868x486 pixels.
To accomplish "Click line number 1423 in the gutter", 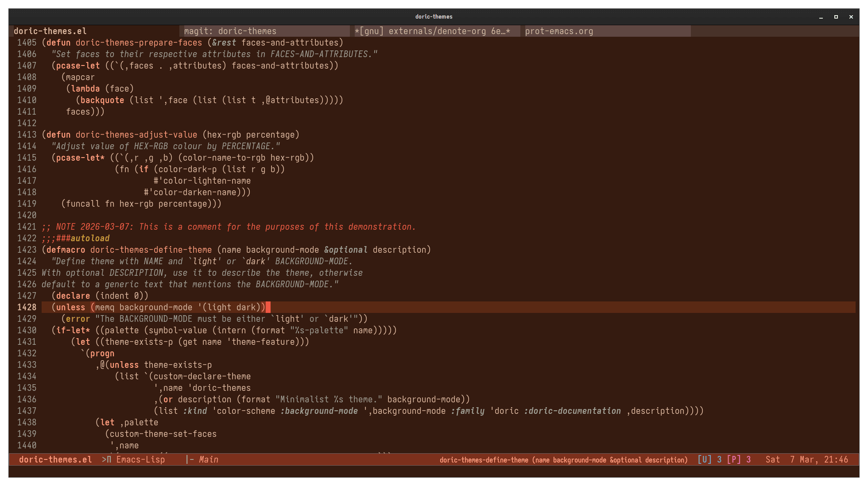I will tap(27, 250).
